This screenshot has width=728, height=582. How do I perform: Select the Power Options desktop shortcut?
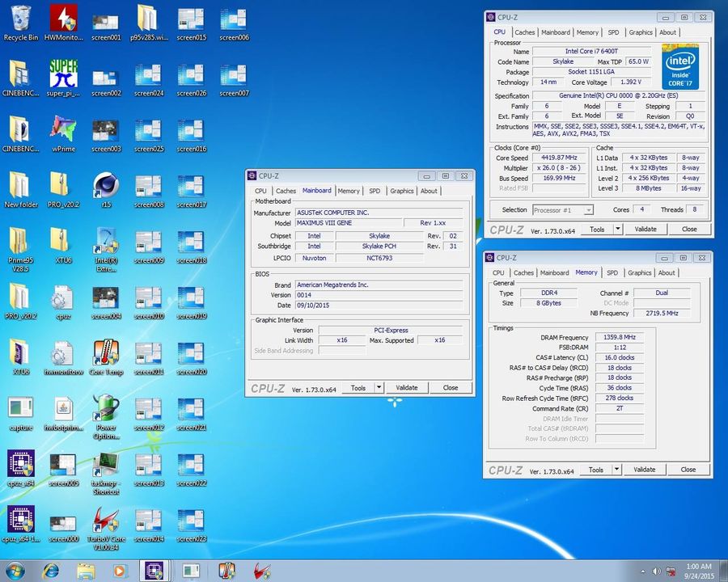pos(106,409)
